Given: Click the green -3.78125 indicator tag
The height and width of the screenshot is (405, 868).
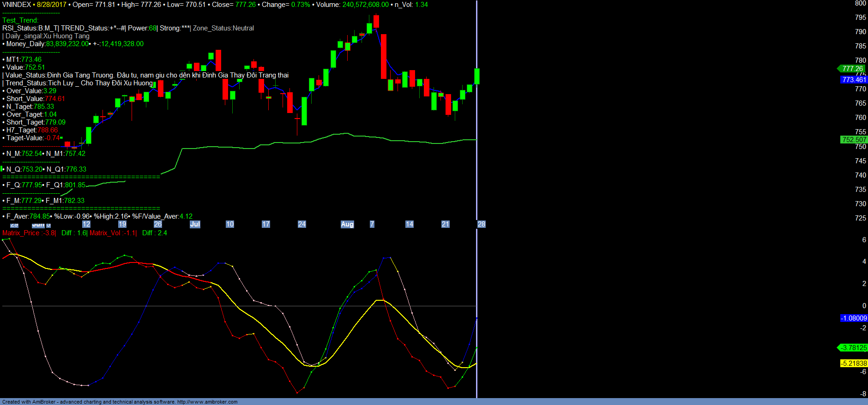Looking at the screenshot, I should tap(854, 348).
